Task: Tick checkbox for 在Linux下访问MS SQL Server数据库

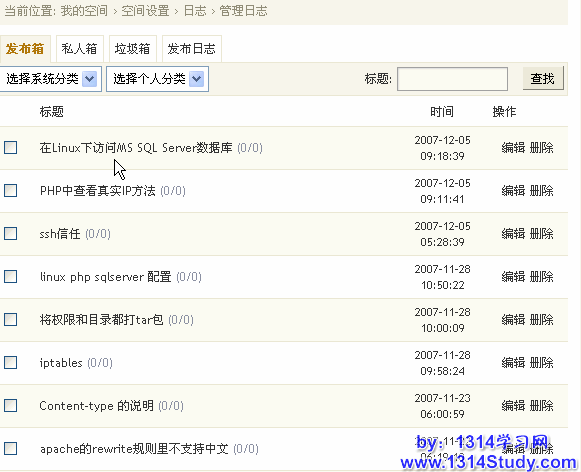Action: (10, 147)
